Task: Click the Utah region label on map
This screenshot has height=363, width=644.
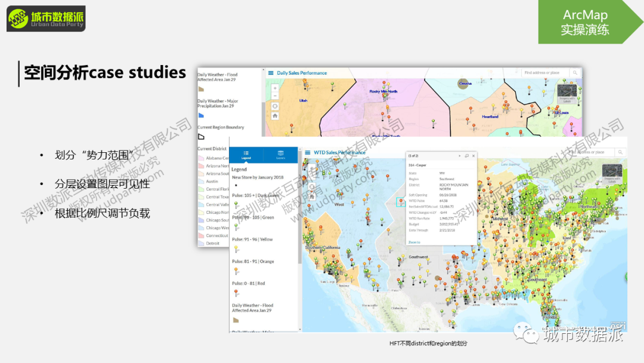Action: pyautogui.click(x=303, y=101)
